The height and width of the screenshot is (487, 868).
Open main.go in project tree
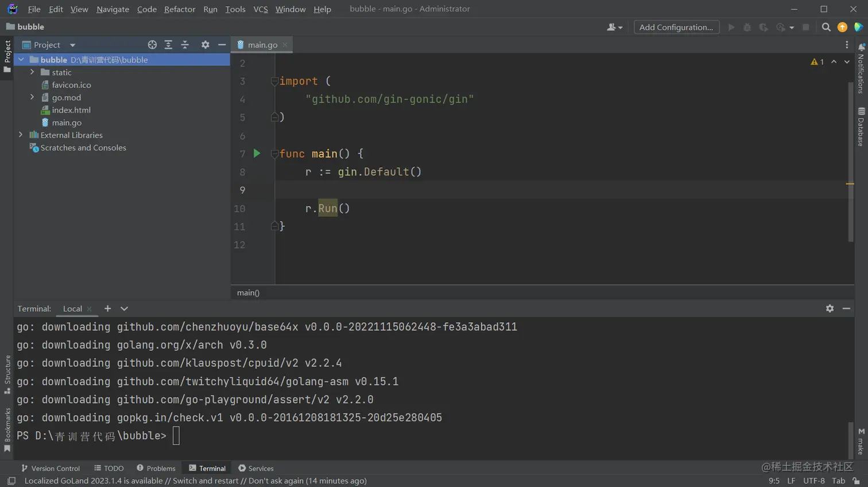click(x=67, y=122)
